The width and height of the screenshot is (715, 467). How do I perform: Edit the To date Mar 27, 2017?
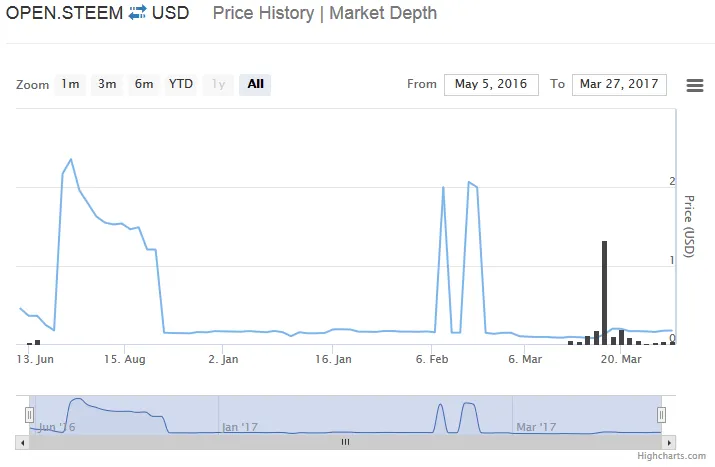pos(619,85)
